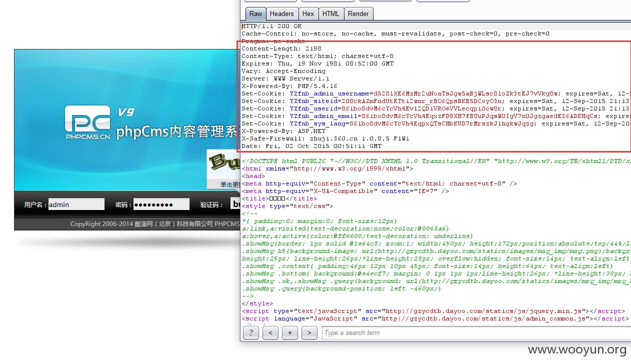Click the html xmlns opening tag line

[x=327, y=168]
